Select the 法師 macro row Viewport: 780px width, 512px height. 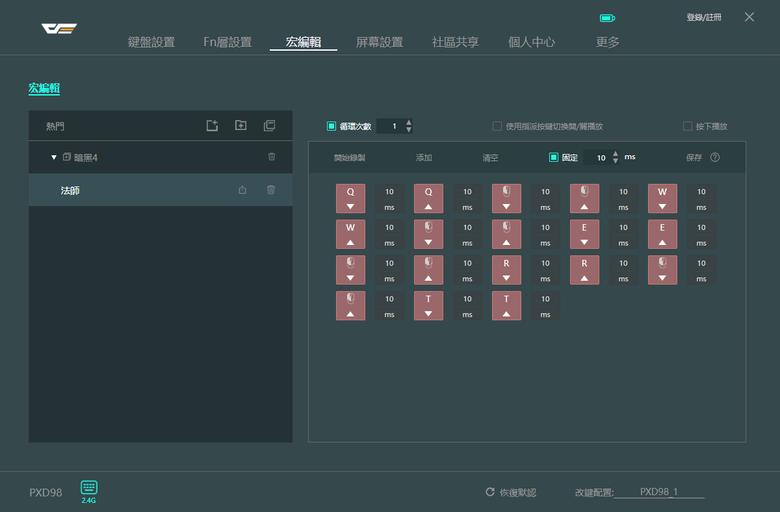click(160, 190)
